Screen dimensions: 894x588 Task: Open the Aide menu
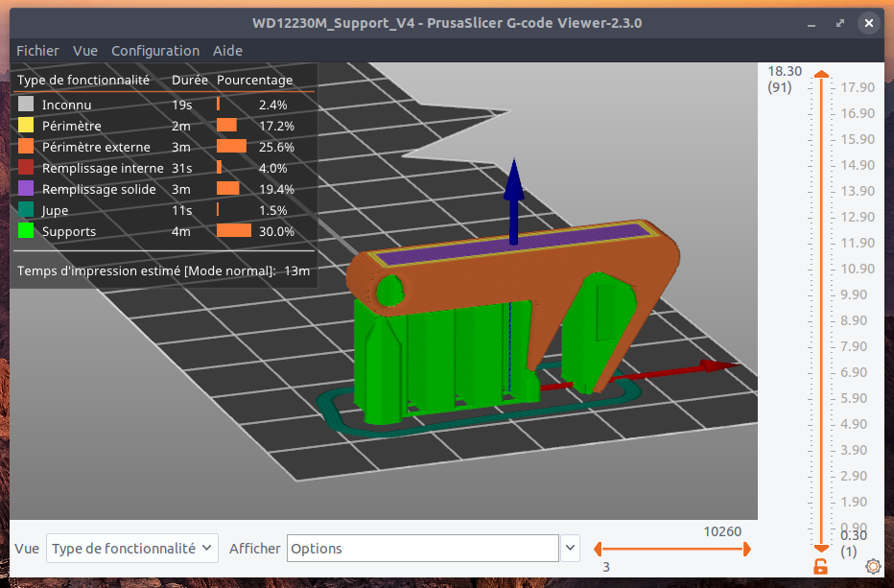(227, 51)
